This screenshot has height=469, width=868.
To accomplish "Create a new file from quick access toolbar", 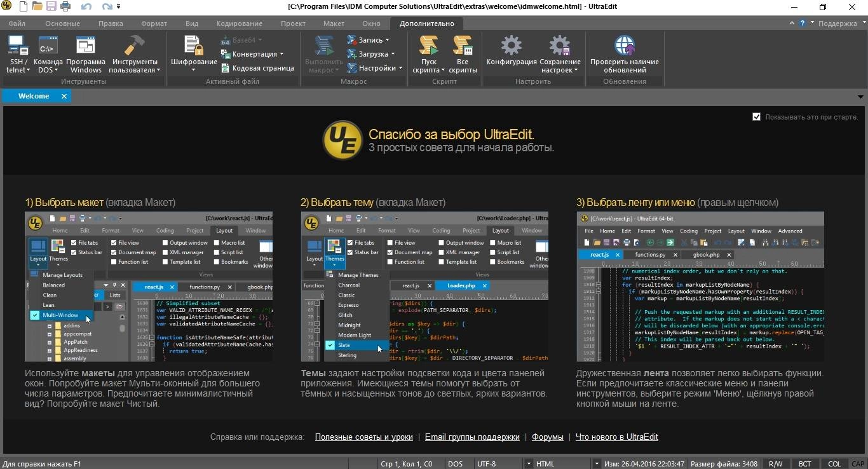I will [24, 7].
